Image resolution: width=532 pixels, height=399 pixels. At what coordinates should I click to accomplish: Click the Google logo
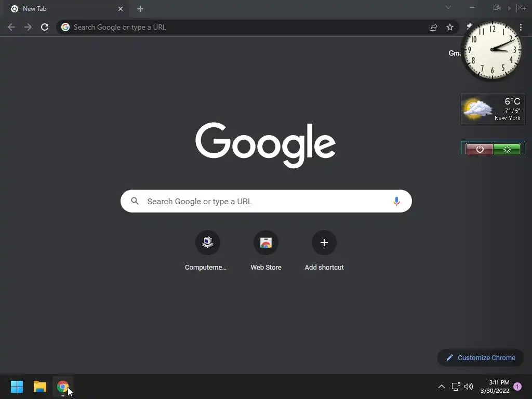(x=265, y=145)
